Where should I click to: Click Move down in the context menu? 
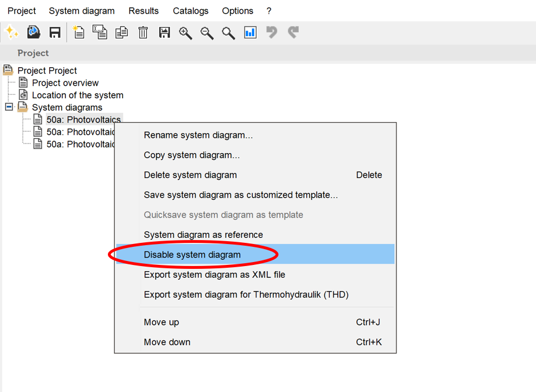point(167,342)
